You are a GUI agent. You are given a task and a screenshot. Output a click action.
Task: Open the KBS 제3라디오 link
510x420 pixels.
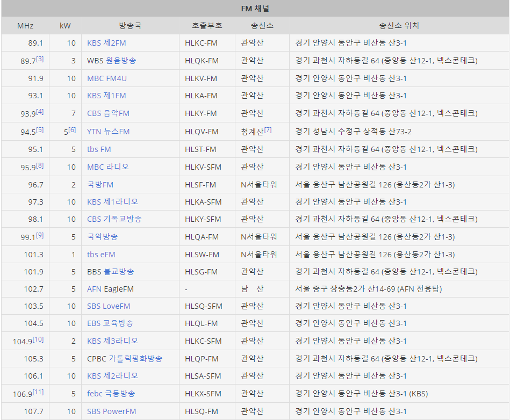(112, 341)
